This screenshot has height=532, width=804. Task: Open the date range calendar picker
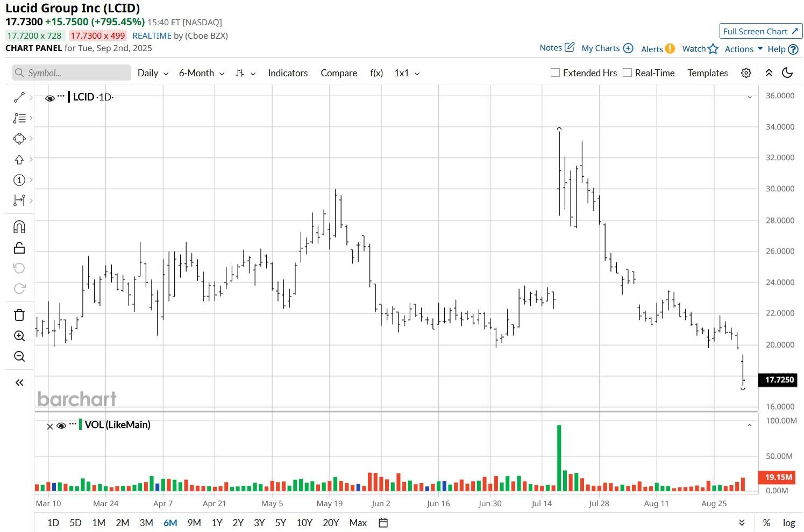coord(383,523)
